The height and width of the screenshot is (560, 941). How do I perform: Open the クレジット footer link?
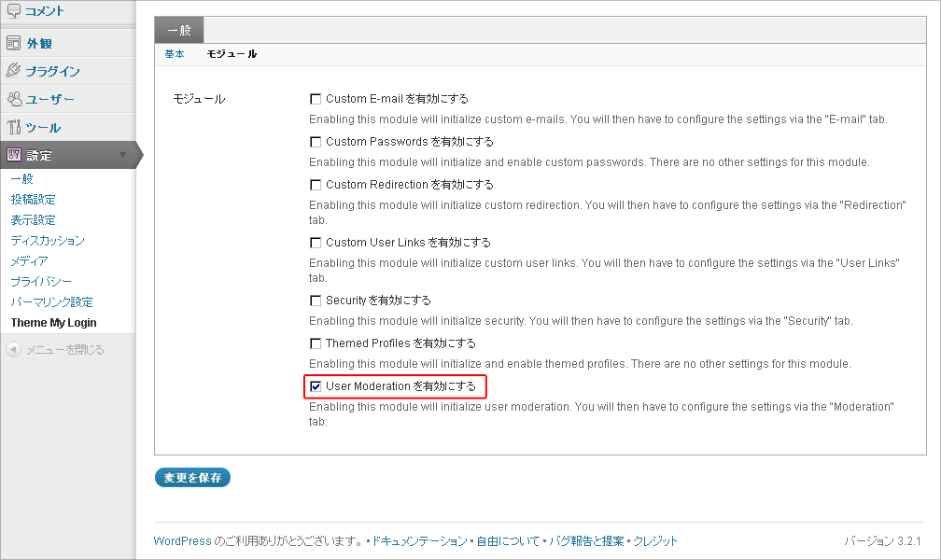655,540
